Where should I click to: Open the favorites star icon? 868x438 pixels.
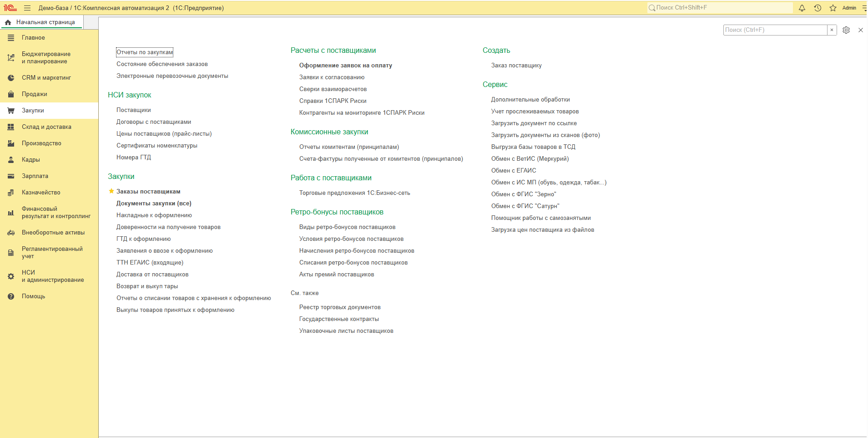[x=833, y=8]
